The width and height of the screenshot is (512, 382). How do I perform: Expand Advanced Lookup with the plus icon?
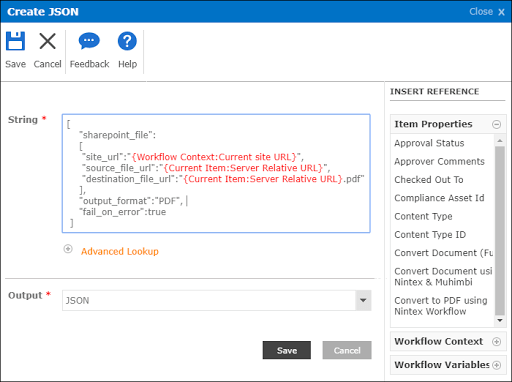(68, 249)
